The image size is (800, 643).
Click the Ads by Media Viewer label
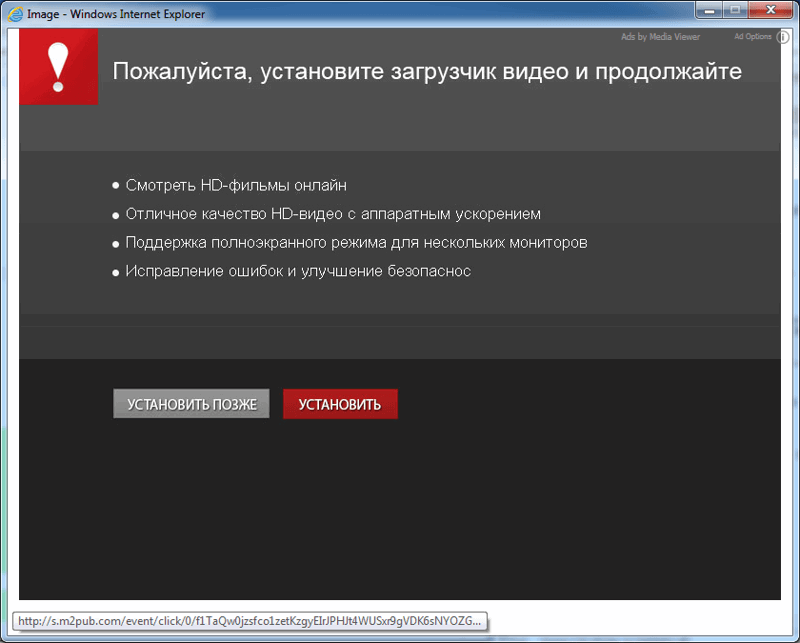coord(660,37)
